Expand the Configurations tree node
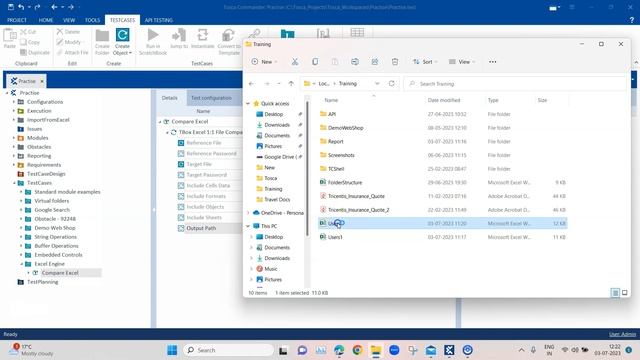Image resolution: width=640 pixels, height=360 pixels. [13, 102]
